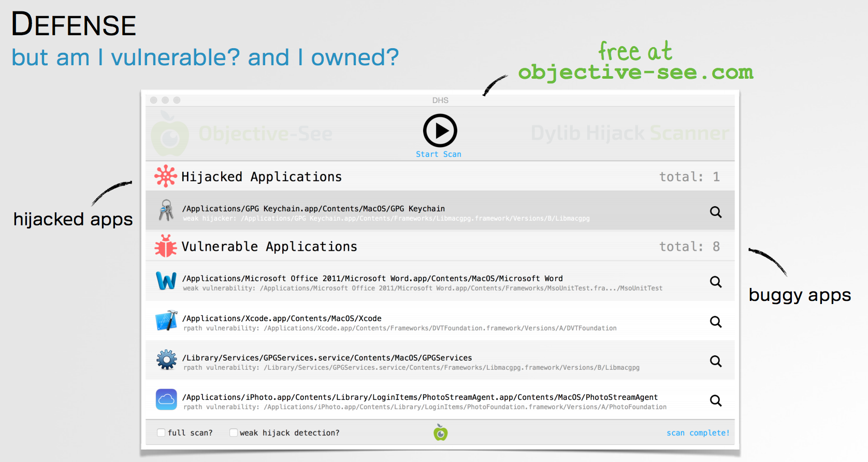The width and height of the screenshot is (868, 462).
Task: Open details magnifier for PhotoStreamAgent row
Action: pyautogui.click(x=716, y=400)
